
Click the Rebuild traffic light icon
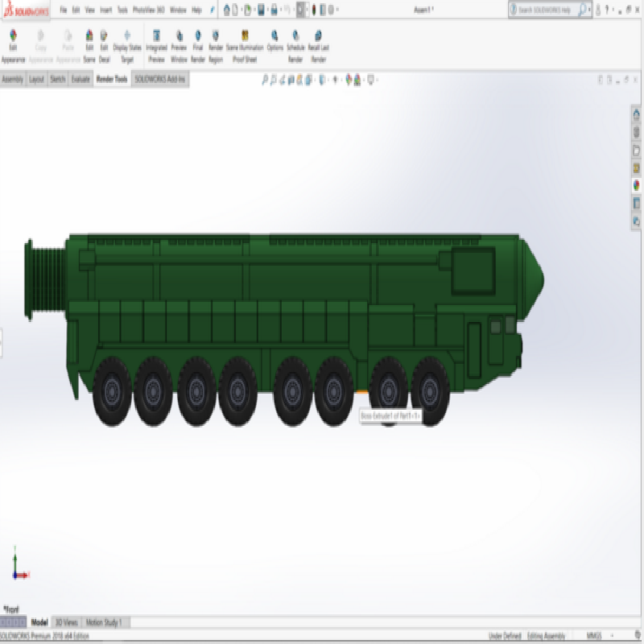click(x=314, y=10)
